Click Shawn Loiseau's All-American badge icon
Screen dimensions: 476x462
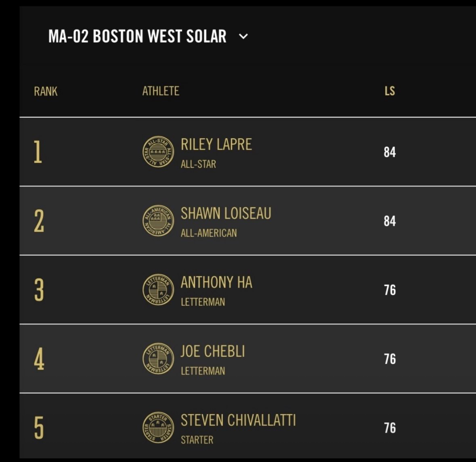click(158, 221)
